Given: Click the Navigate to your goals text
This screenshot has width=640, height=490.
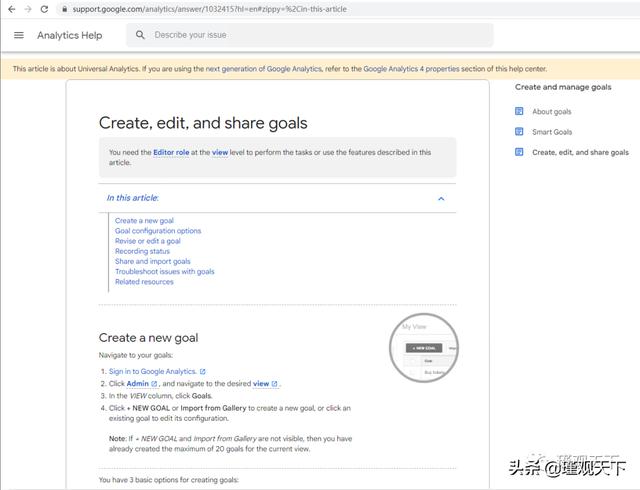Looking at the screenshot, I should [x=136, y=355].
